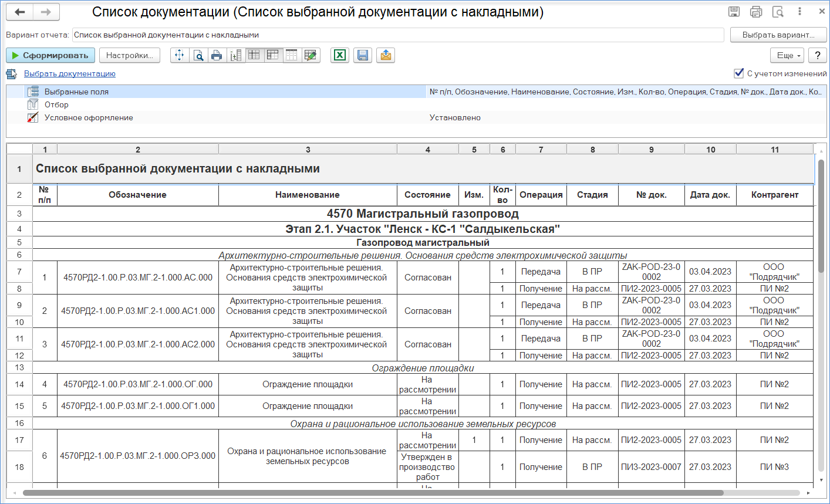Click the send report by email icon
The width and height of the screenshot is (830, 504).
tap(386, 55)
